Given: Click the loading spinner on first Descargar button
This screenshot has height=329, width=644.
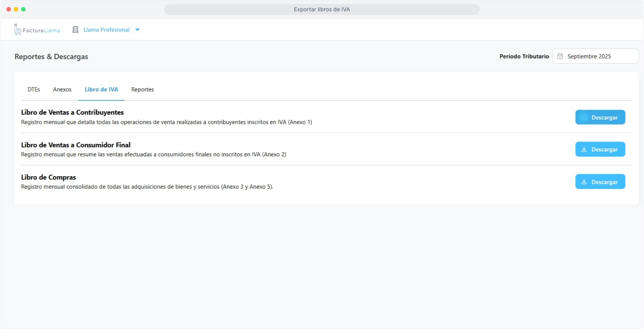Looking at the screenshot, I should point(584,117).
